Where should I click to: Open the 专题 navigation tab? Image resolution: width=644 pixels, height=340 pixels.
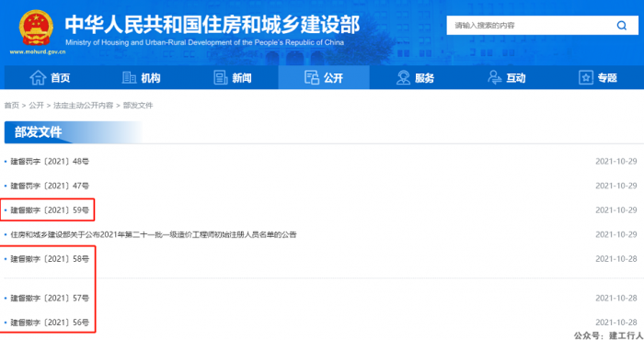click(x=598, y=77)
